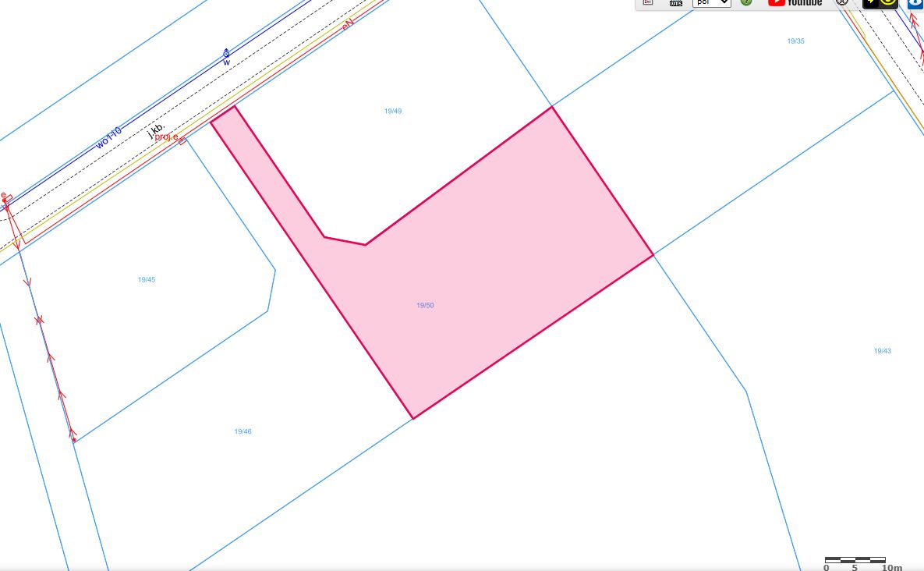This screenshot has height=571, width=924.
Task: Click the WMS layers icon
Action: click(x=676, y=3)
